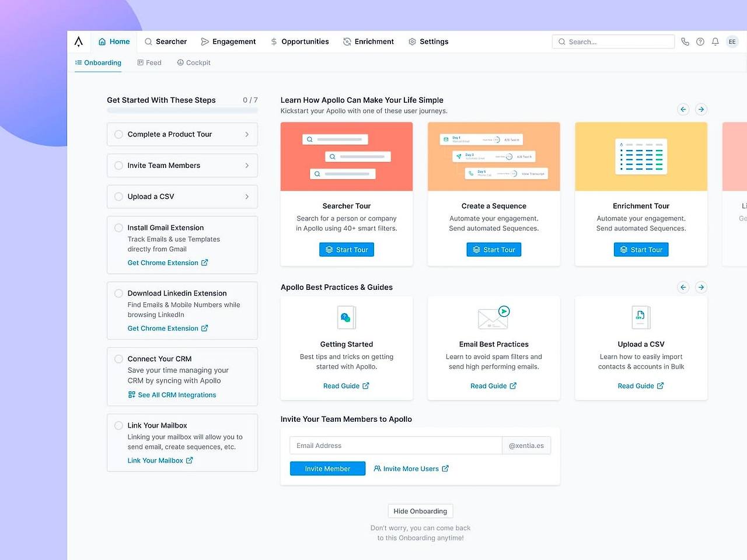Open the Link Your Mailbox link

(160, 461)
